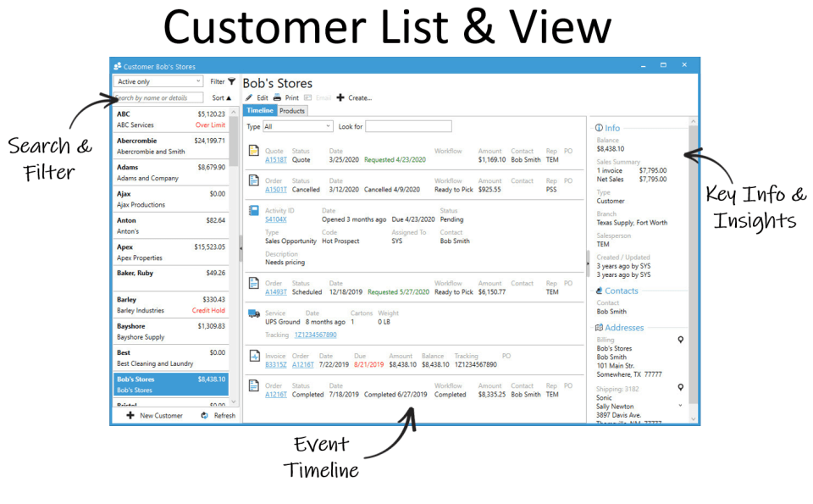Select the Timeline tab

259,112
